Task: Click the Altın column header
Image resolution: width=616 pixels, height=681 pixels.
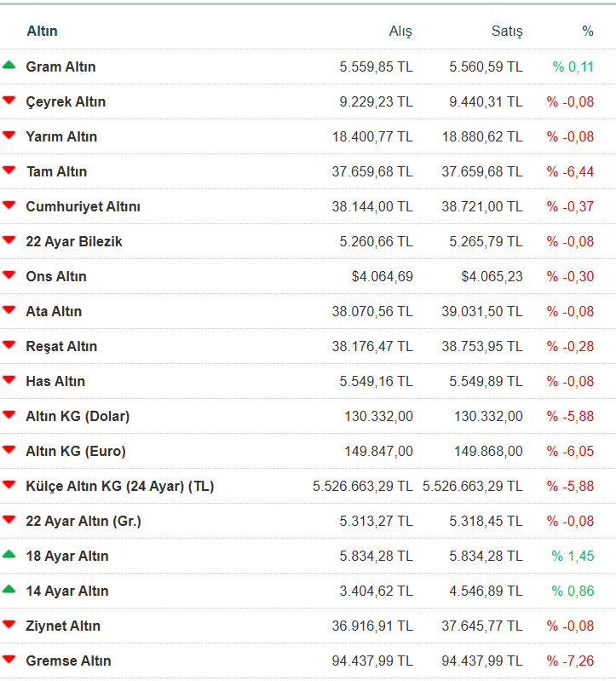Action: click(x=42, y=31)
